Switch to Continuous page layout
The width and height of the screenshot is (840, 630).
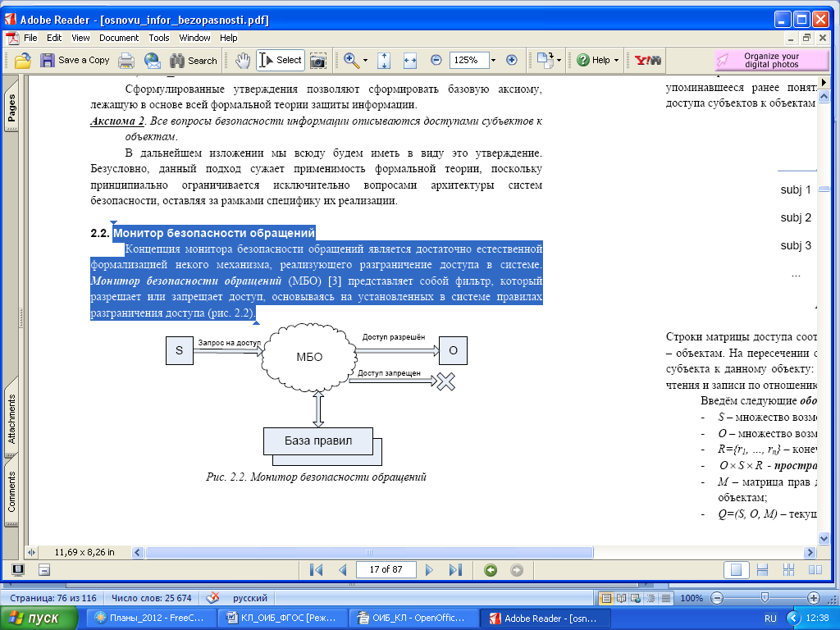coord(762,570)
